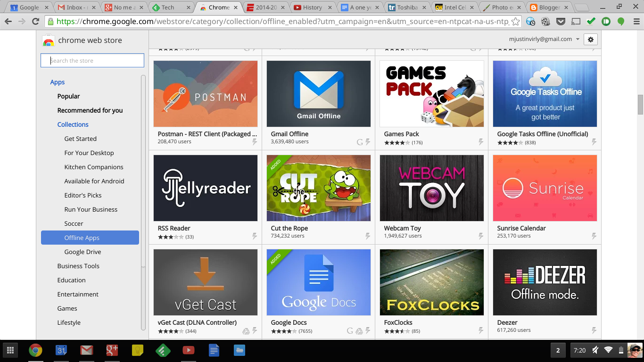This screenshot has width=644, height=362.
Task: Open Google Calendar from the shelf
Action: point(61,350)
